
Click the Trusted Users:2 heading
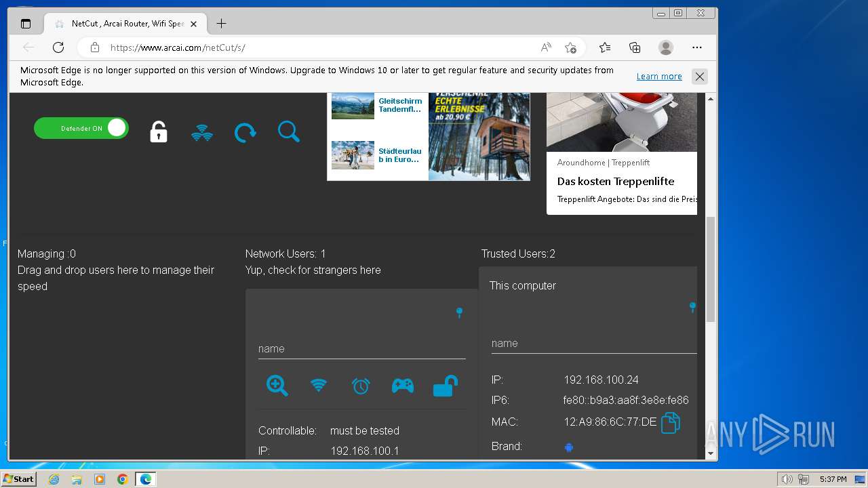pos(518,254)
